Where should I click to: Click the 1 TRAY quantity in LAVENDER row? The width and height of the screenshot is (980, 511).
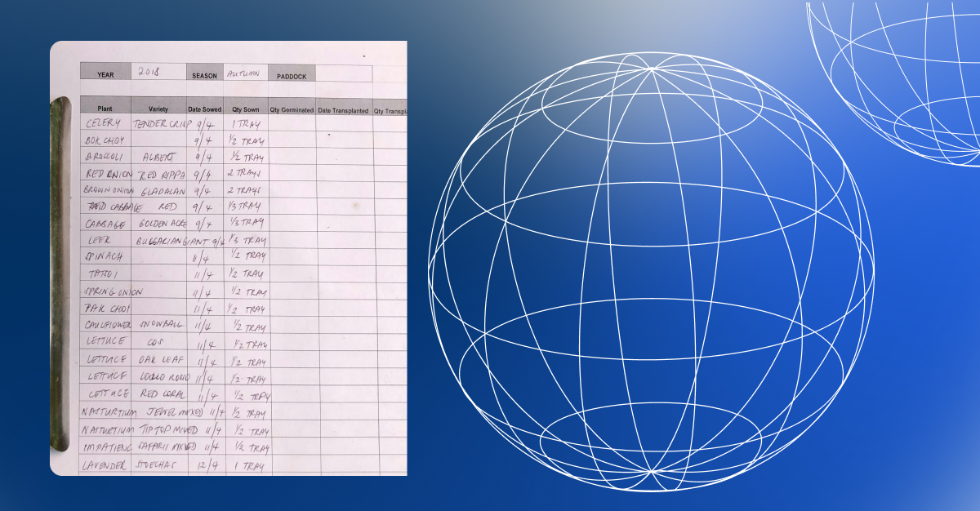coord(248,466)
